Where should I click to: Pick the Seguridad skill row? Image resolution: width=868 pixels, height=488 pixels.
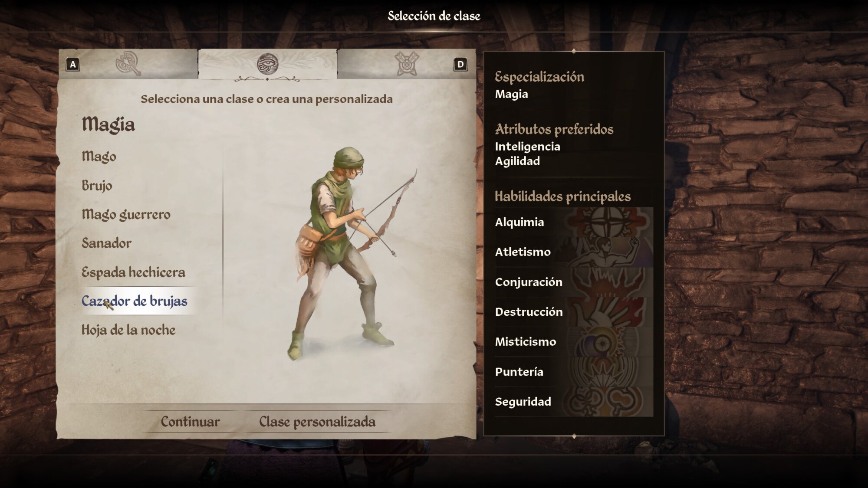574,402
